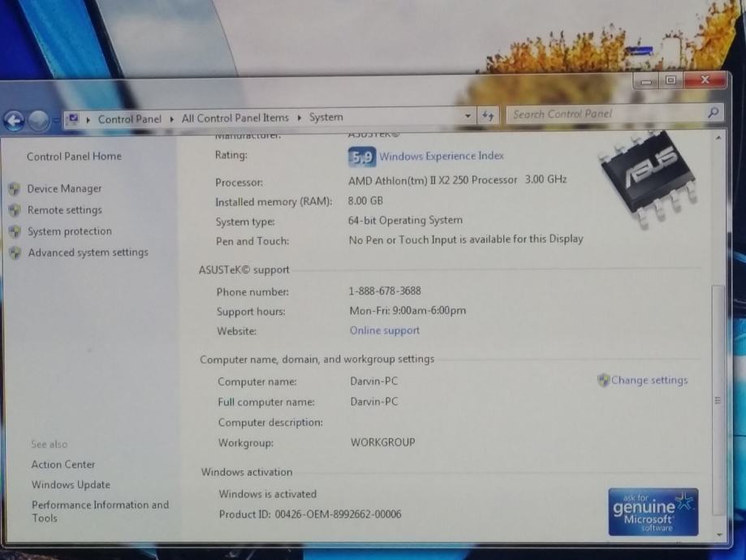The width and height of the screenshot is (746, 560).
Task: Select the All Control Panel Items breadcrumb
Action: pos(235,118)
